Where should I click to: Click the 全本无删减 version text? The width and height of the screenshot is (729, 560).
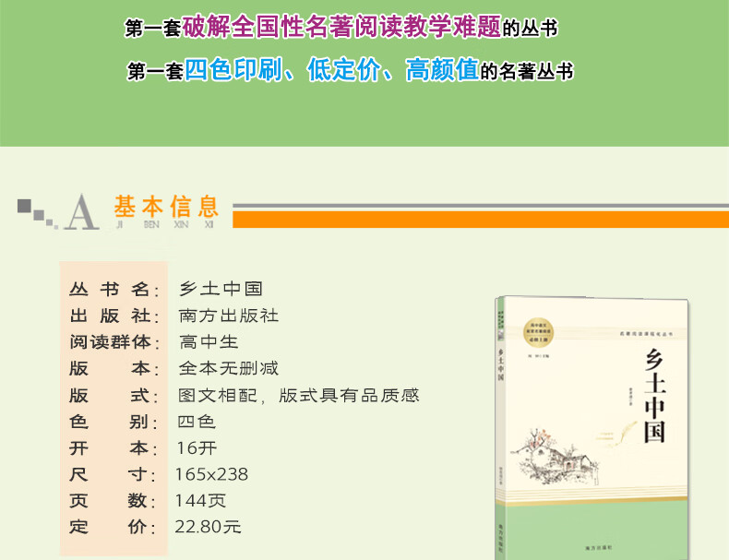click(228, 368)
